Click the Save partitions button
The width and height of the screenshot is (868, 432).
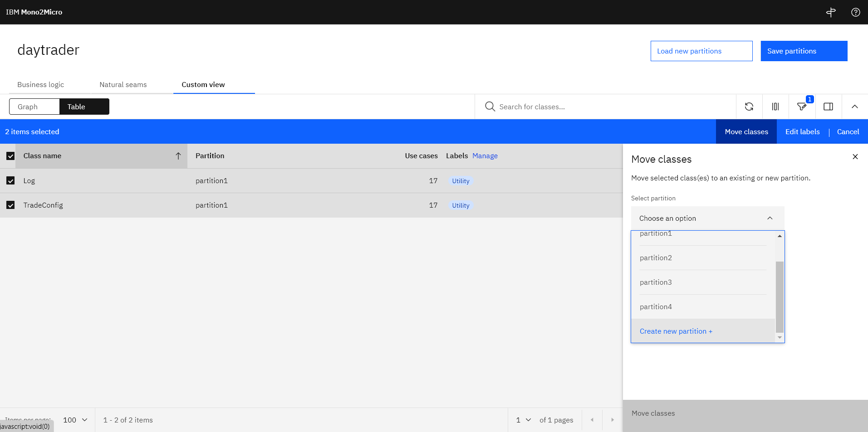pyautogui.click(x=803, y=51)
